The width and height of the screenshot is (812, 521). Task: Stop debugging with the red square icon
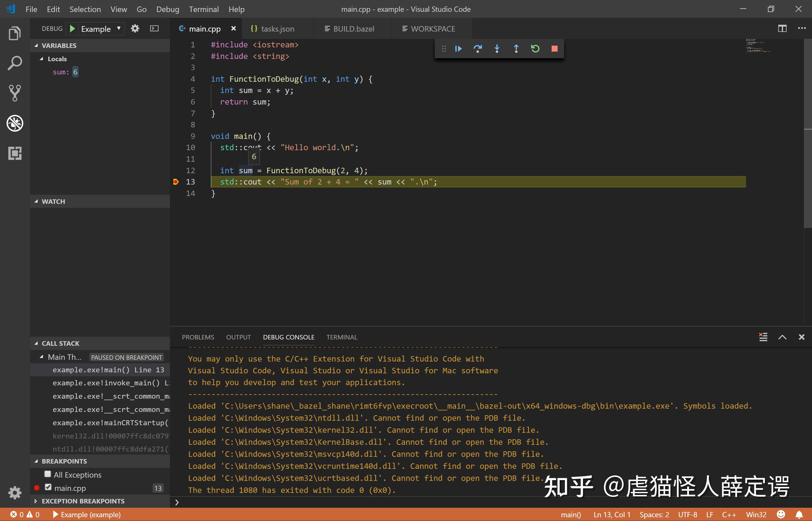point(554,49)
